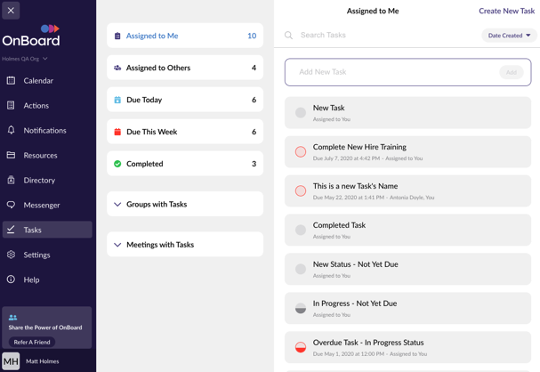Navigate to Resources in sidebar

click(41, 155)
